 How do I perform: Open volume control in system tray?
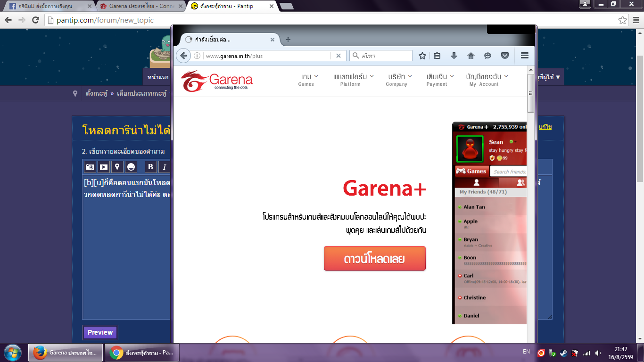click(x=598, y=353)
